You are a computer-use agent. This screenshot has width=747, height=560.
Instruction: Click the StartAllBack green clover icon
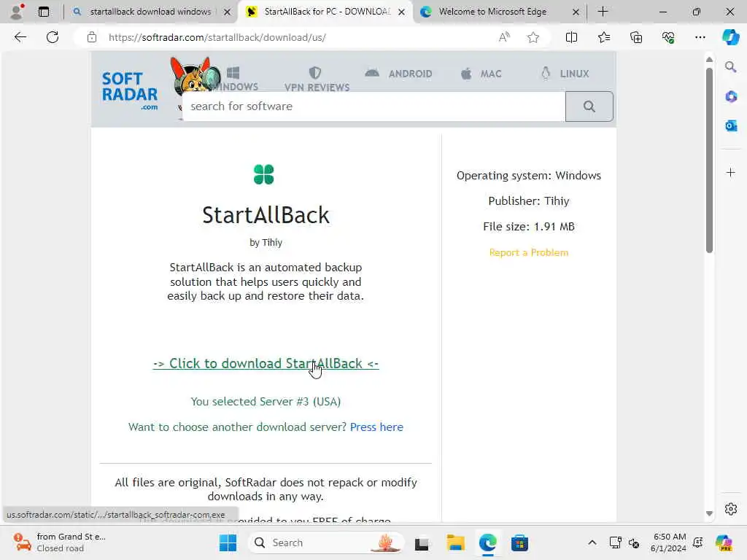[x=263, y=174]
